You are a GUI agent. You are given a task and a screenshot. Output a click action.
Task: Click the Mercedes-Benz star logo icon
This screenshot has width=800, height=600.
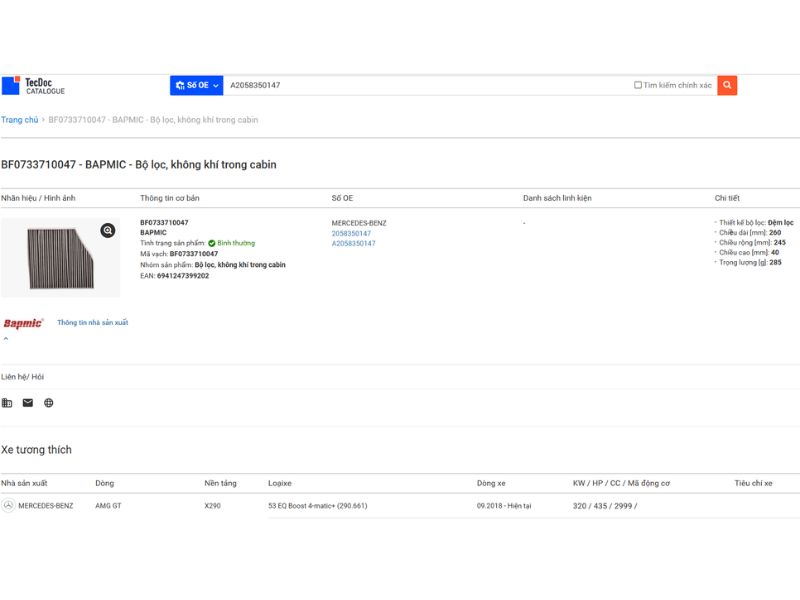[8, 506]
